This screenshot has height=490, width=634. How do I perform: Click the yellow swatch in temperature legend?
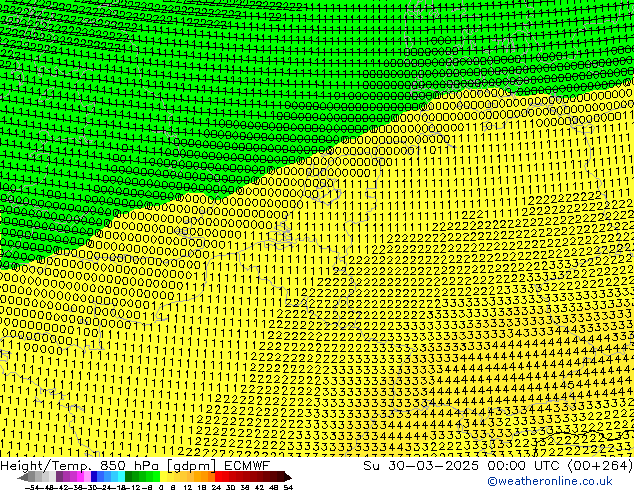pos(163,477)
